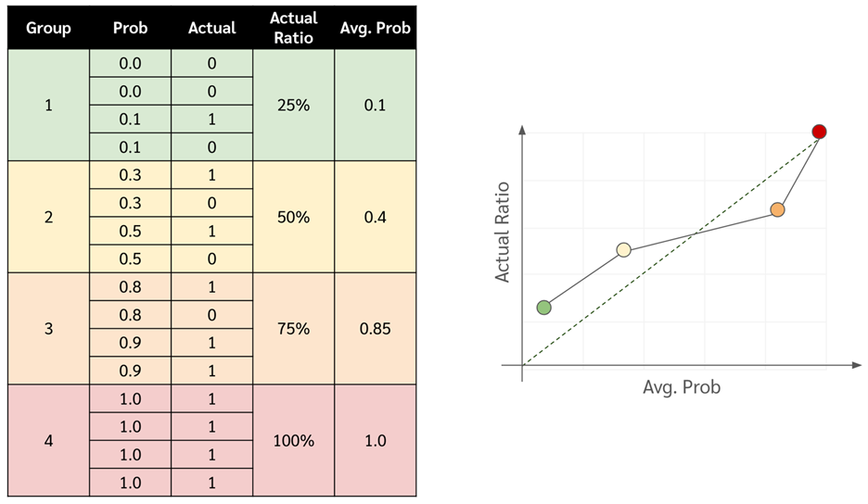This screenshot has width=868, height=504.
Task: Select the "Actual Ratio" table header
Action: pyautogui.click(x=294, y=28)
